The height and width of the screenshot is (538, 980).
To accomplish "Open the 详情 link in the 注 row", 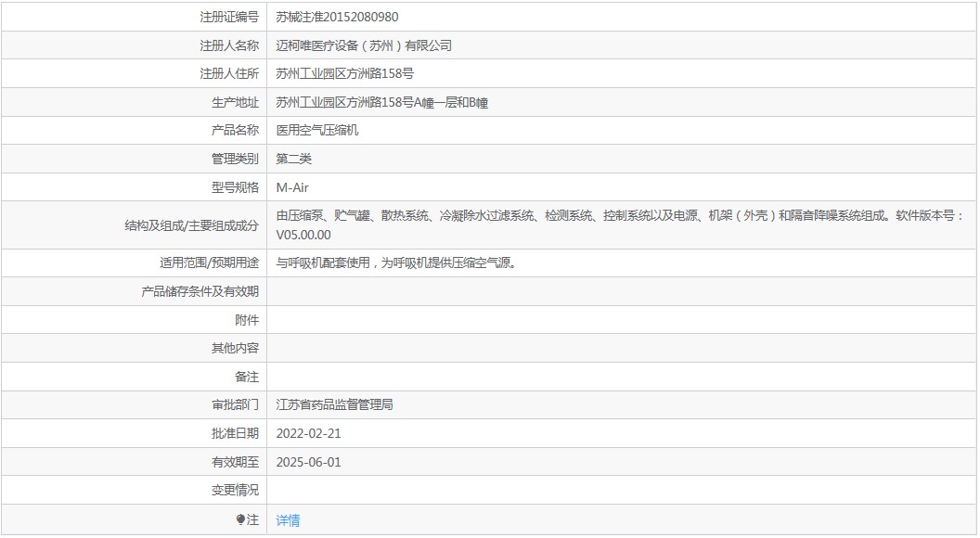I will [288, 519].
